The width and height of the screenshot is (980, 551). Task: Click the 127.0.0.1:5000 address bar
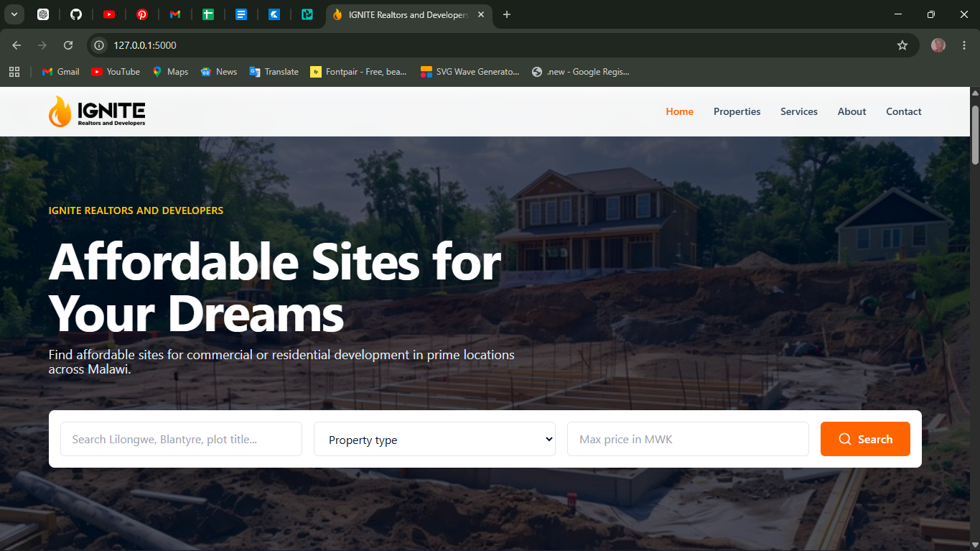click(x=503, y=45)
